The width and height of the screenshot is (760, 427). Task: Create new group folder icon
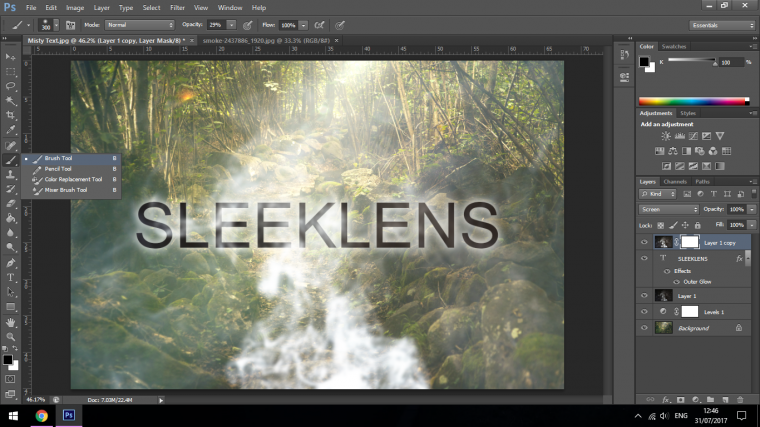[x=710, y=399]
